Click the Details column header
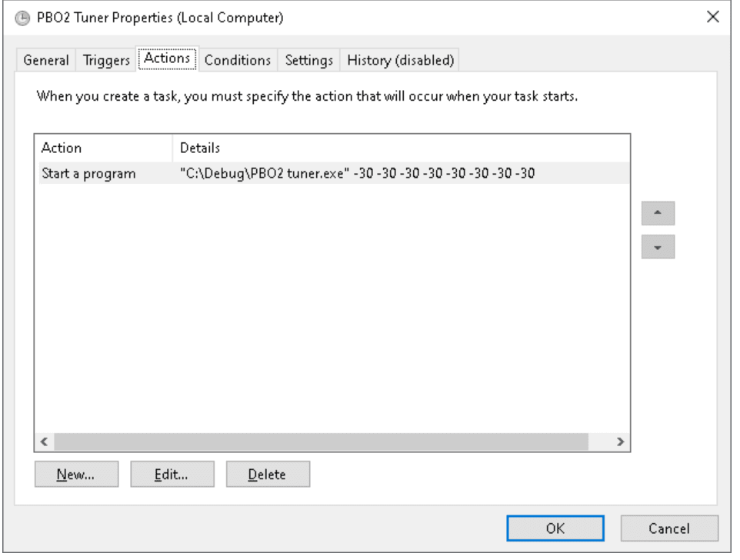The width and height of the screenshot is (740, 560). point(400,148)
